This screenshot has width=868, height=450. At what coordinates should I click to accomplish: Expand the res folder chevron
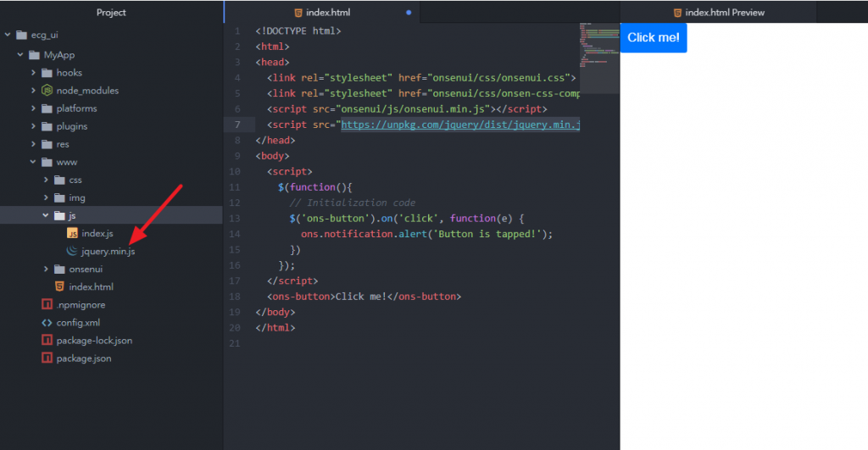click(x=33, y=144)
